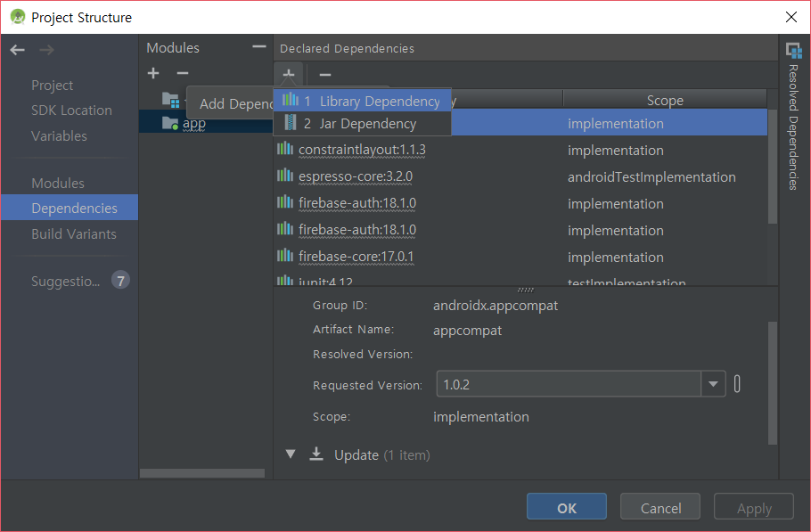811x532 pixels.
Task: Click the androidx.appcompat Group ID value
Action: tap(496, 306)
